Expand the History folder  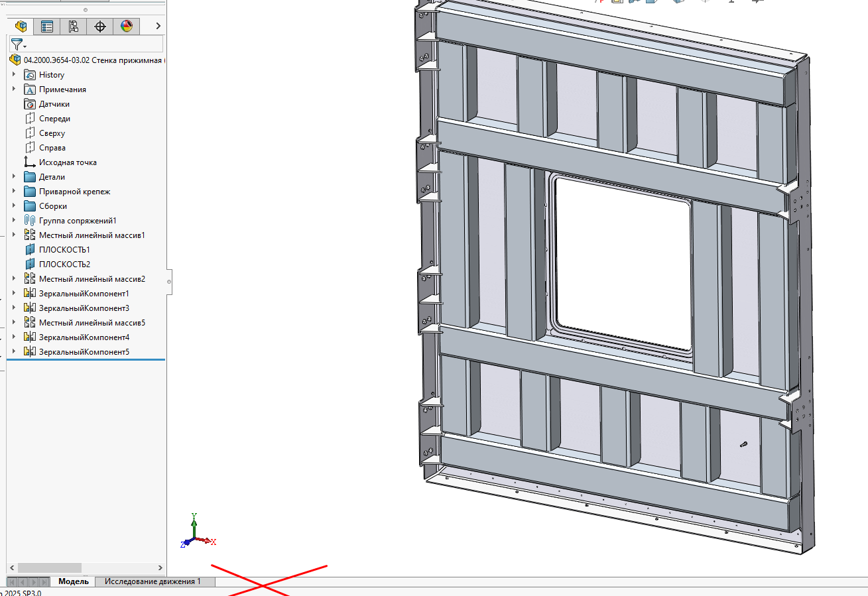click(14, 75)
